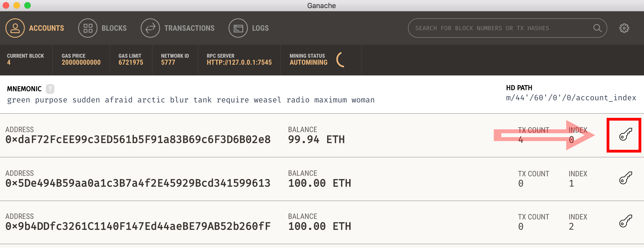This screenshot has width=644, height=248.
Task: Select address 0x9b4DDfc3261C1140F147Ed44aeBE79AB52b260fF
Action: pos(138,226)
